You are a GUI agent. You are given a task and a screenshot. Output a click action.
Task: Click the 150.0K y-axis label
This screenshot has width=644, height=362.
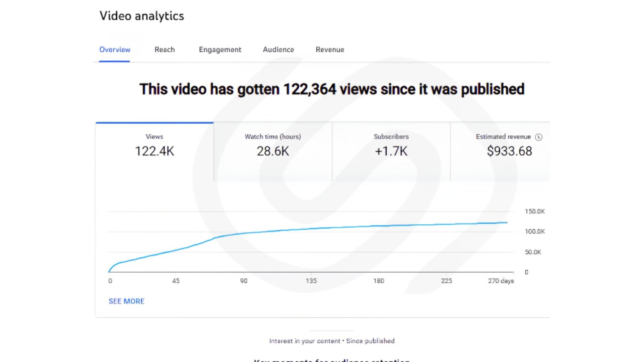(535, 212)
